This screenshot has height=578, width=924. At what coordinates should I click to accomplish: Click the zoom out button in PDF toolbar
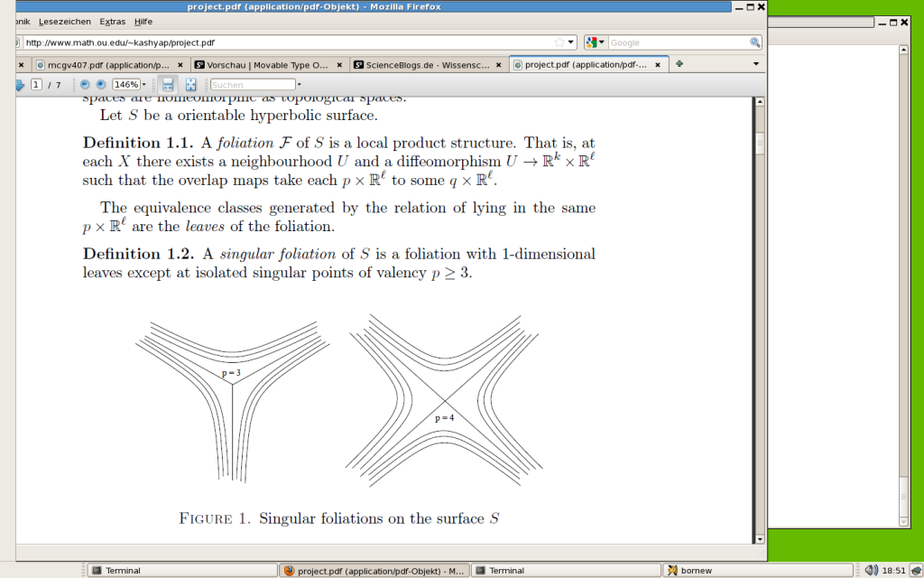(x=85, y=84)
